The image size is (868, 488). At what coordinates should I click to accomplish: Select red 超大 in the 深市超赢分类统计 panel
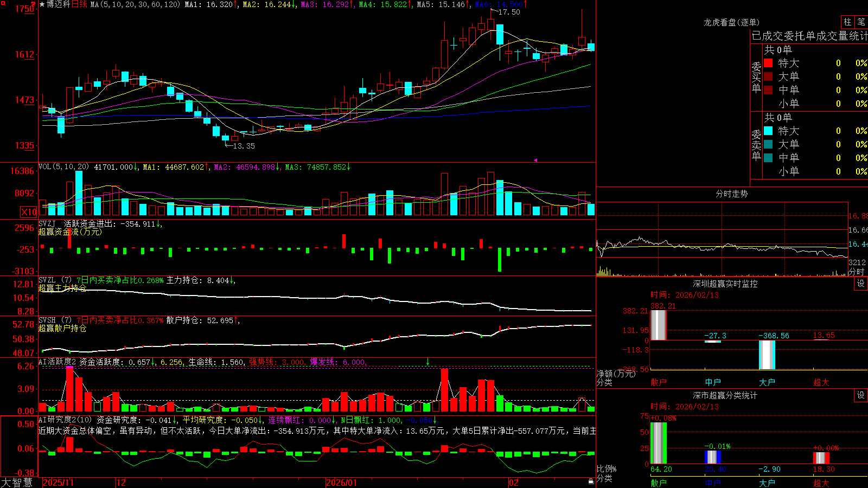(821, 483)
